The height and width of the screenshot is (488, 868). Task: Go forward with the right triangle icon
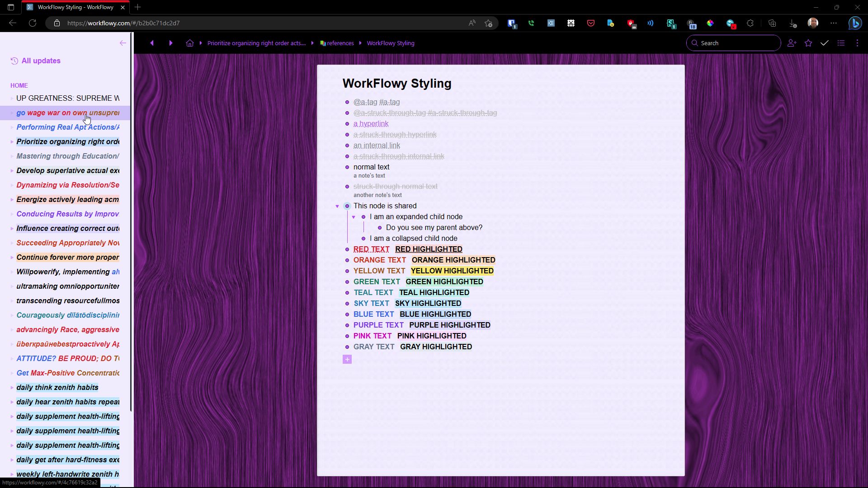pos(170,43)
